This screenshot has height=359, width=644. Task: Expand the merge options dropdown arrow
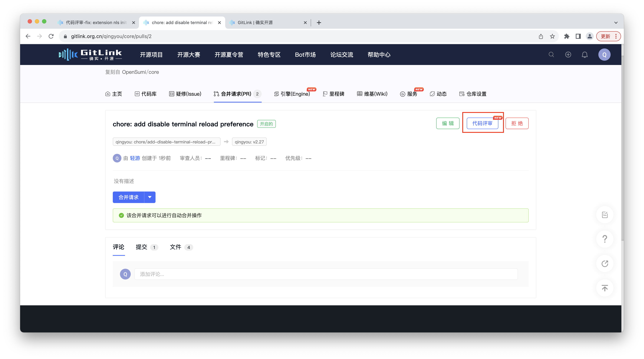click(x=150, y=197)
